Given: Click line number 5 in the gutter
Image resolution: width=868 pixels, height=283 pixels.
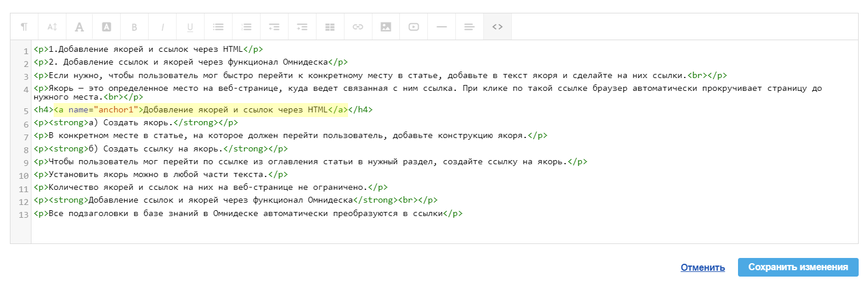Looking at the screenshot, I should click(x=26, y=111).
